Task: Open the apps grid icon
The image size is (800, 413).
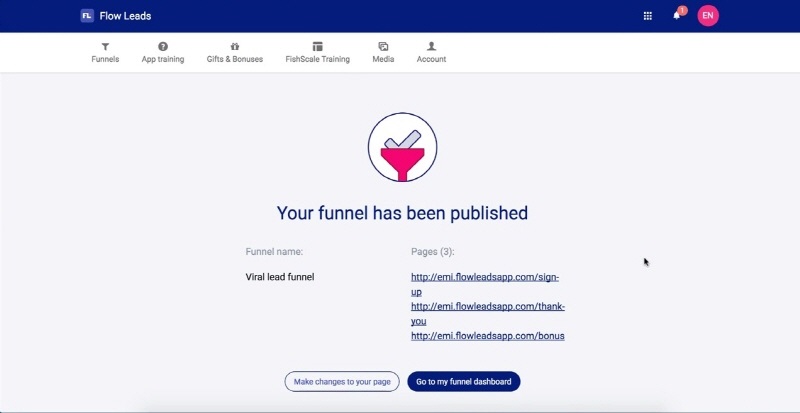Action: tap(647, 16)
